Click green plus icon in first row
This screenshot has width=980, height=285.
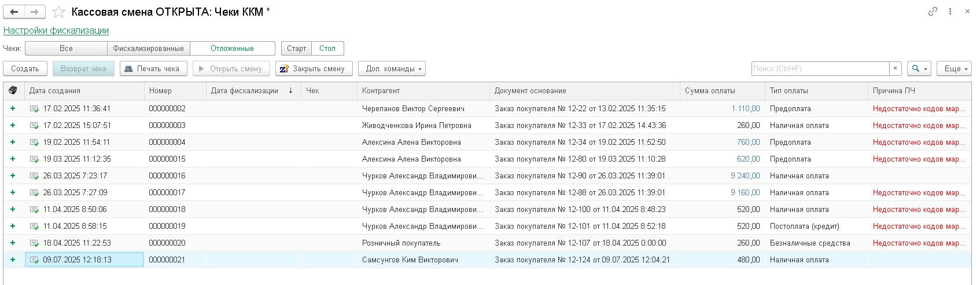click(x=13, y=108)
